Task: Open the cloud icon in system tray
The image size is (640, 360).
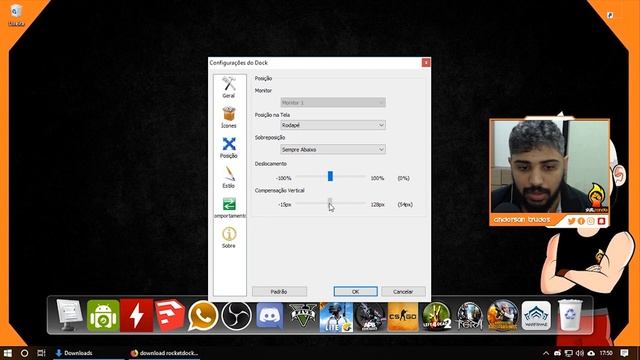Action: tap(591, 353)
